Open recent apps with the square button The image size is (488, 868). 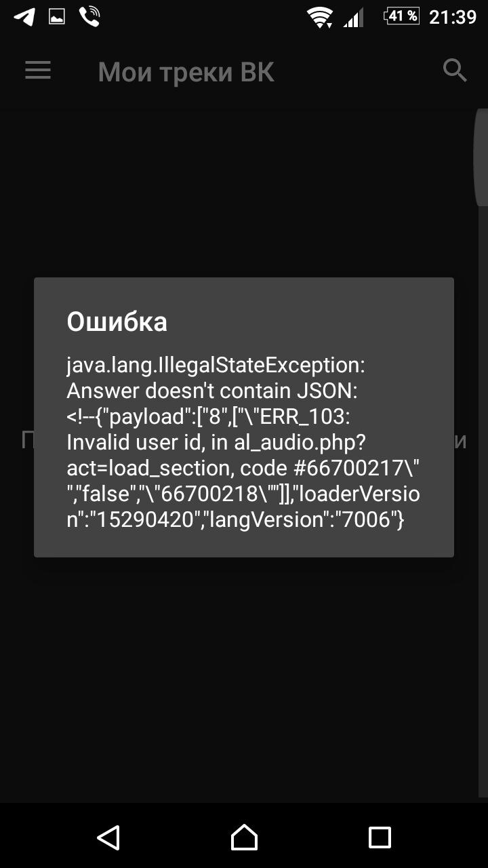[x=380, y=837]
